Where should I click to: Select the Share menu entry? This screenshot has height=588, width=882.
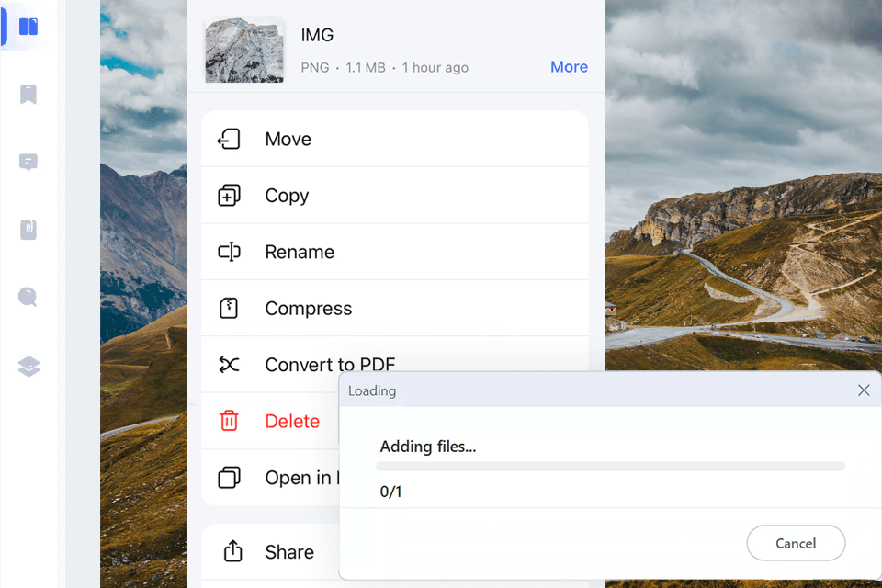click(270, 551)
